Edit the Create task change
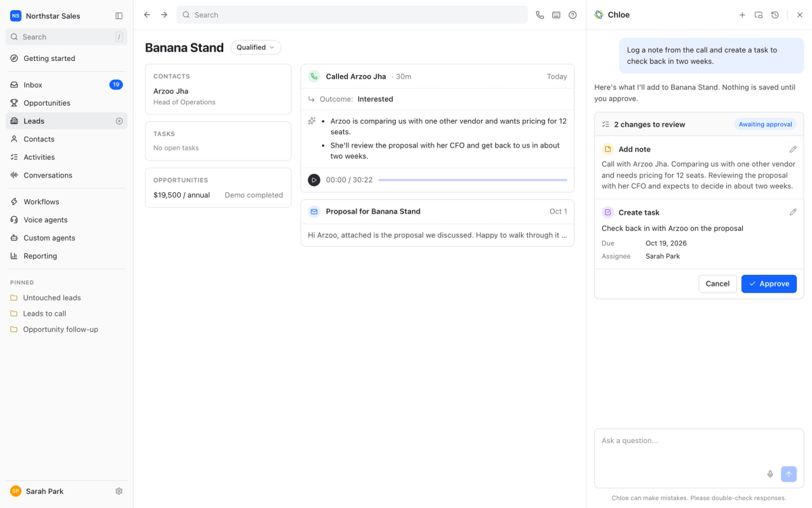The width and height of the screenshot is (812, 508). pos(793,212)
